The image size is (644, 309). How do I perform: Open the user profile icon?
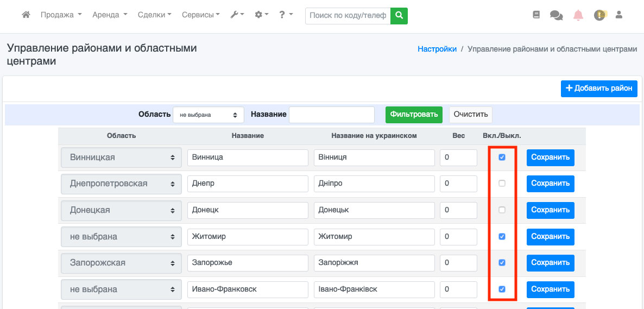618,15
